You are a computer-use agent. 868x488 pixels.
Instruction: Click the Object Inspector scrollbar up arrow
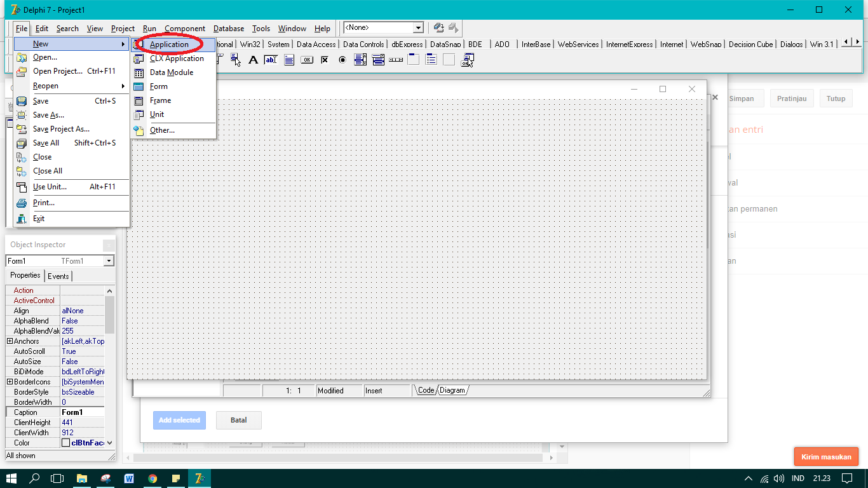(110, 290)
